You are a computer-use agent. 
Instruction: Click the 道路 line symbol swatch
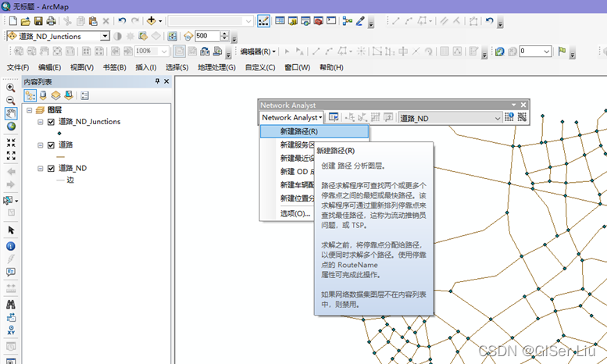click(x=60, y=157)
